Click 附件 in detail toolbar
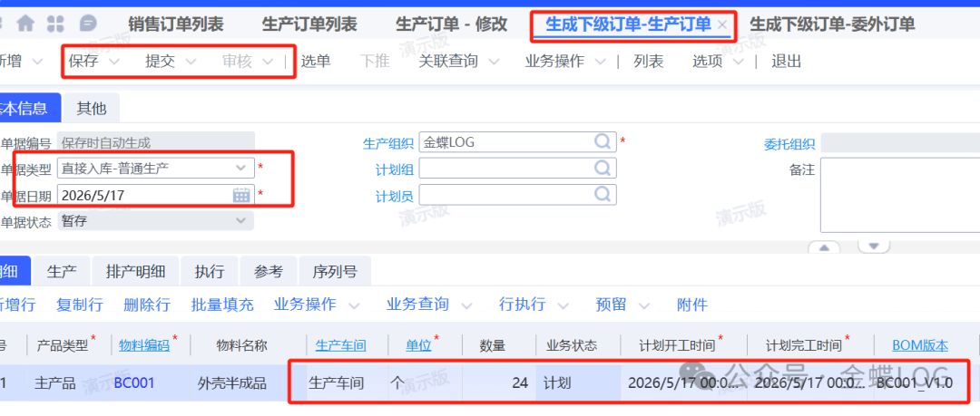Screen dimensions: 980x416 pyautogui.click(x=692, y=305)
